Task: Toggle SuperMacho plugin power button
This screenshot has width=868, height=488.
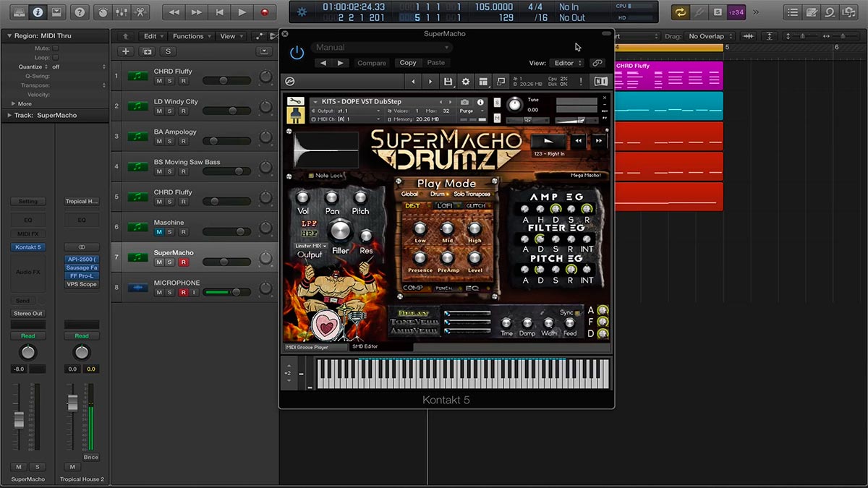Action: click(297, 53)
